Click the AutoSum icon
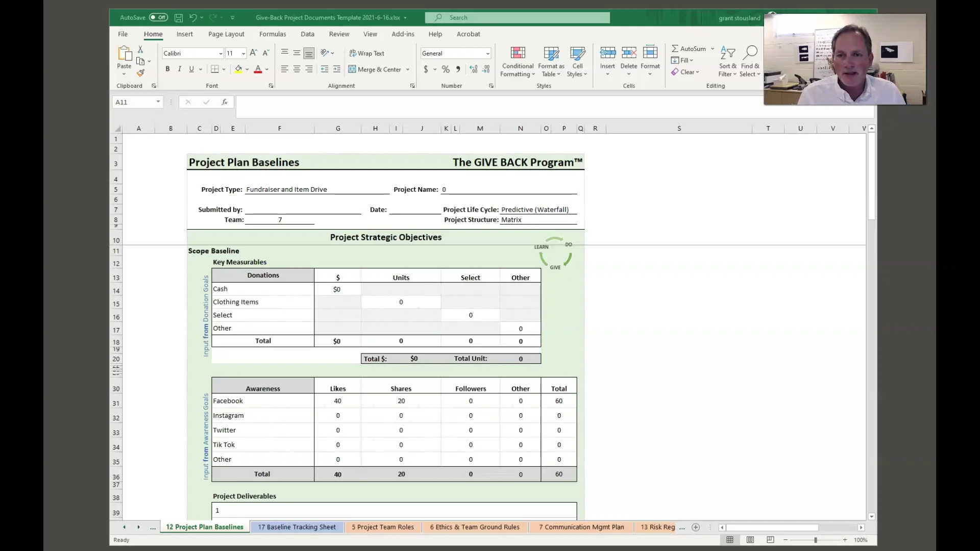Viewport: 980px width, 551px height. (676, 48)
